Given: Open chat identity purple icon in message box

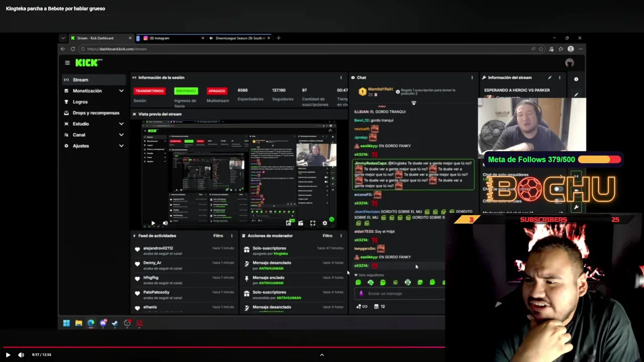Looking at the screenshot, I should 361,294.
